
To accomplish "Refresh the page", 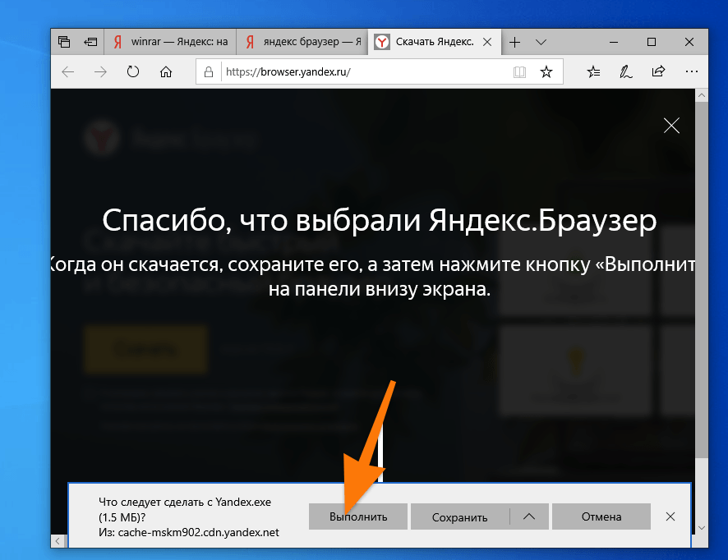I will (133, 71).
